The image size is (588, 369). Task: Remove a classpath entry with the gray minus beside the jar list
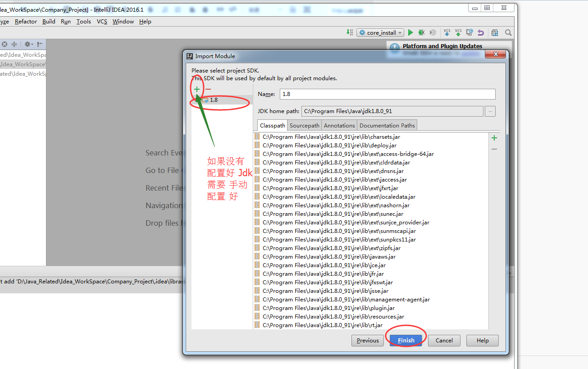tap(494, 149)
